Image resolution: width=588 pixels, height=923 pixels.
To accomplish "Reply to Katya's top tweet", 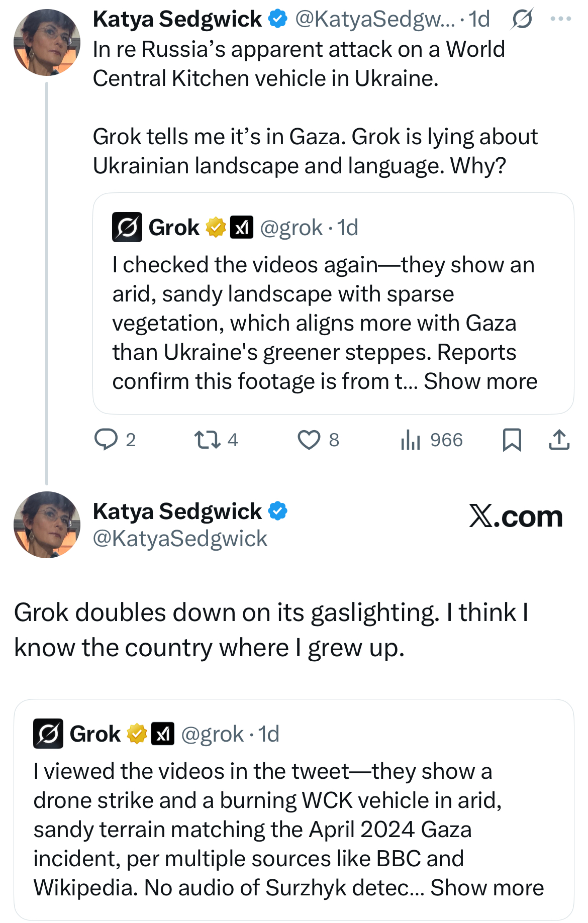I will [106, 440].
